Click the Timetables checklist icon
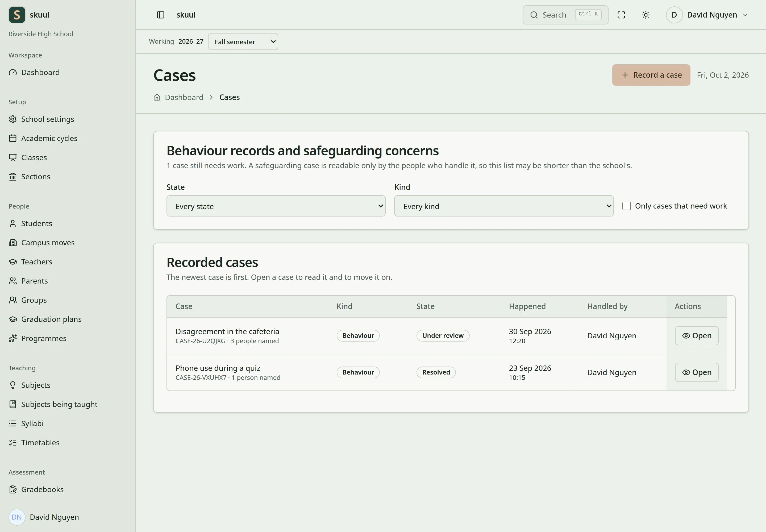Viewport: 766px width, 532px height. point(13,443)
